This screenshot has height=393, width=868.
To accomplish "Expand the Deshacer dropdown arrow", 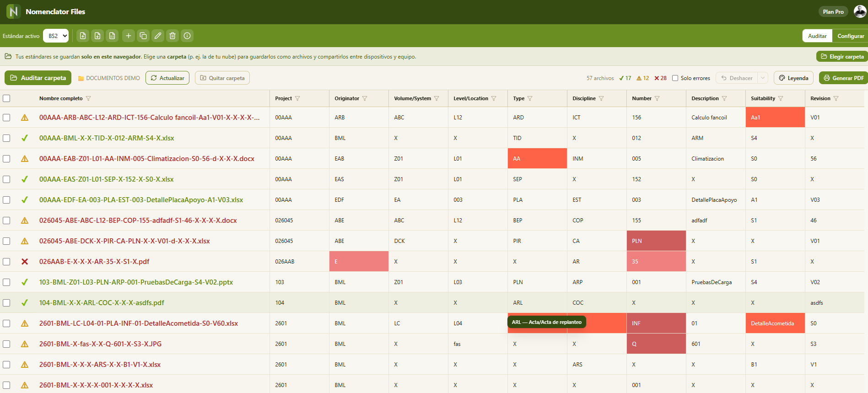I will click(x=763, y=78).
